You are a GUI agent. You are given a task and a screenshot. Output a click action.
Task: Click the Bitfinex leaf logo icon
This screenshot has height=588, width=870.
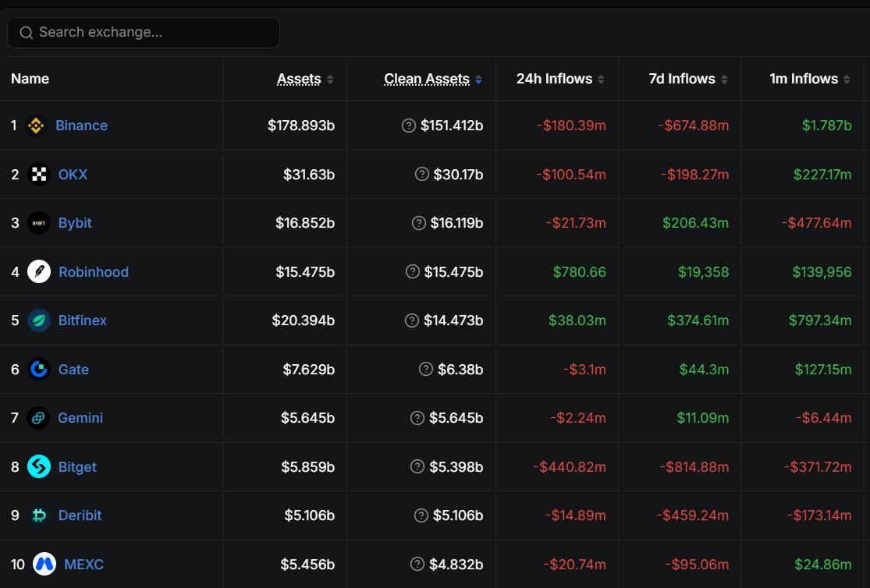click(39, 321)
